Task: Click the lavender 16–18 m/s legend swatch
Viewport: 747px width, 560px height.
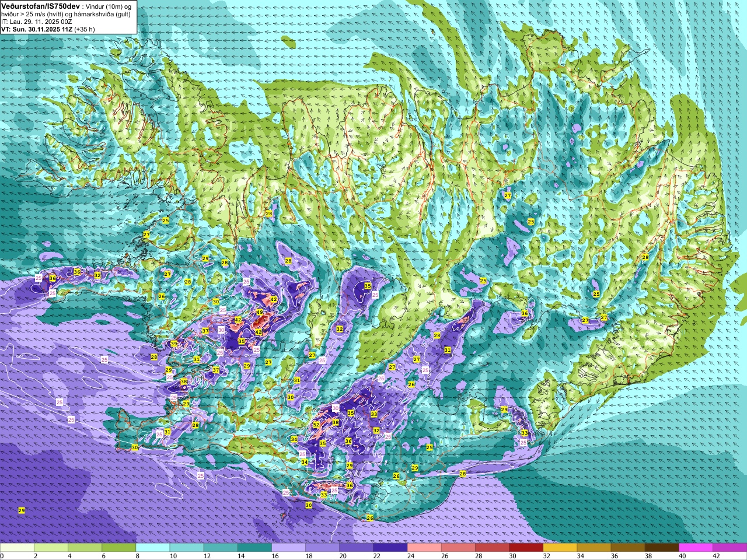Action: [x=288, y=548]
